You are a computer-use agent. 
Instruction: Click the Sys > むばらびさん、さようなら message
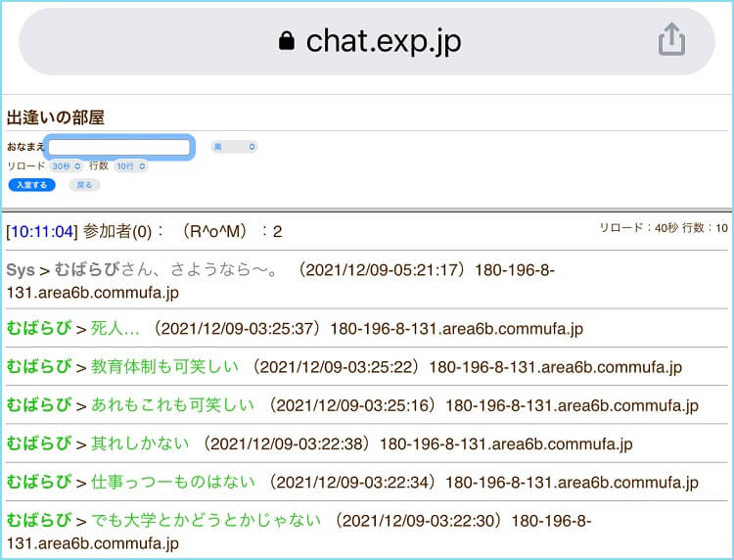click(x=142, y=270)
